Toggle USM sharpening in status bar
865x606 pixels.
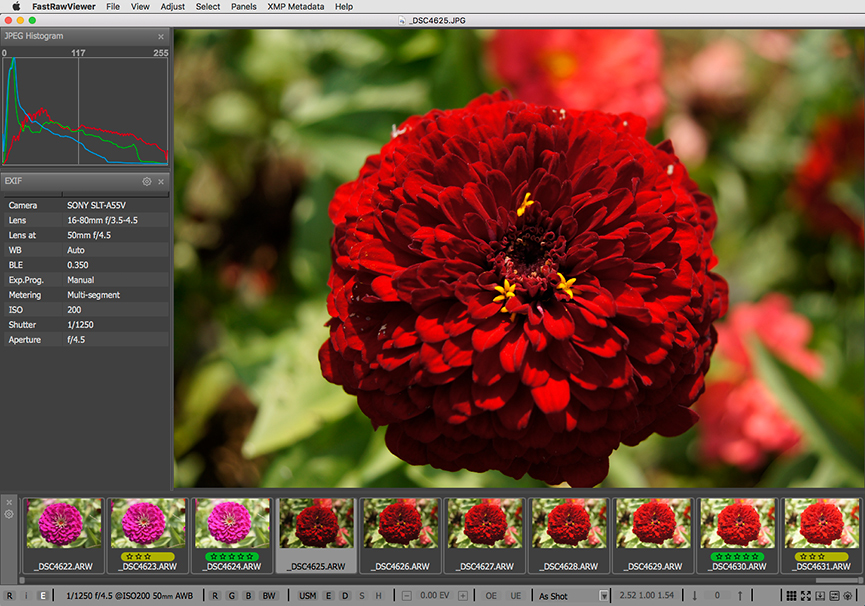307,596
